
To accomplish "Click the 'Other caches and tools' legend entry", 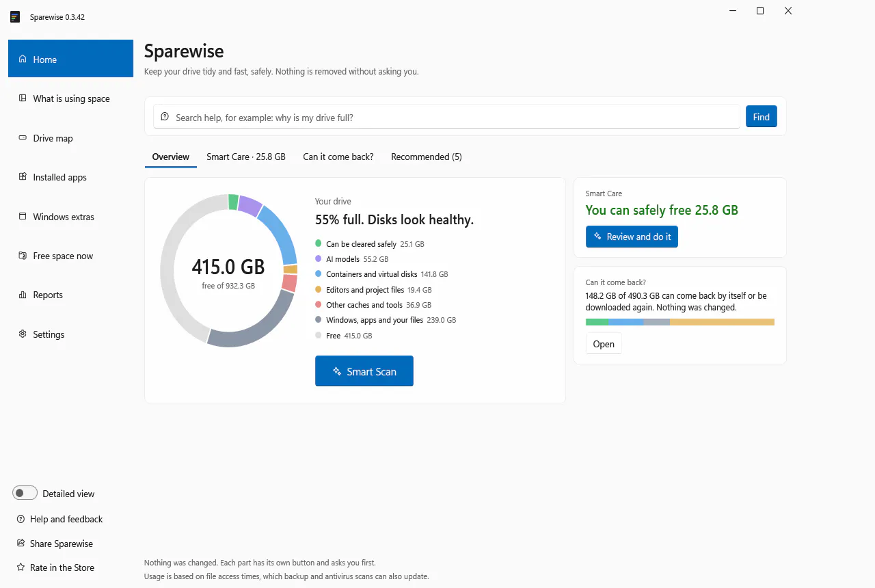I will [373, 305].
